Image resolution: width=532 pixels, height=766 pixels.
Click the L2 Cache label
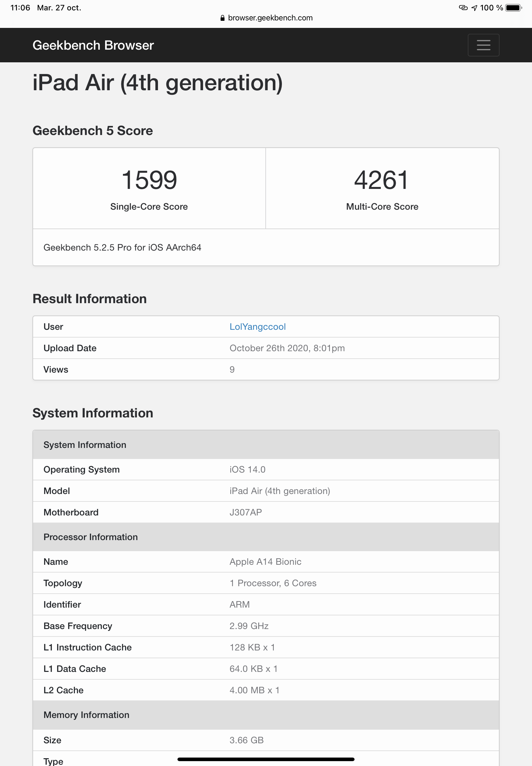click(x=63, y=690)
